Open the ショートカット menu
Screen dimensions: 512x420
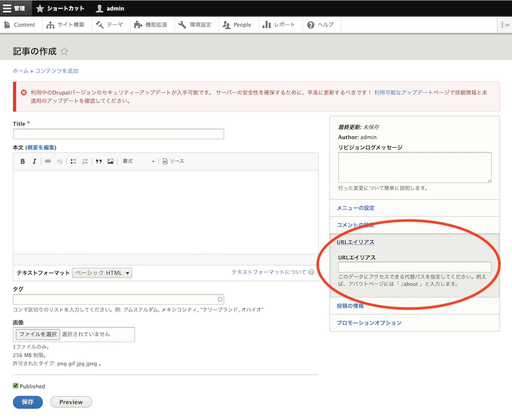coord(60,8)
